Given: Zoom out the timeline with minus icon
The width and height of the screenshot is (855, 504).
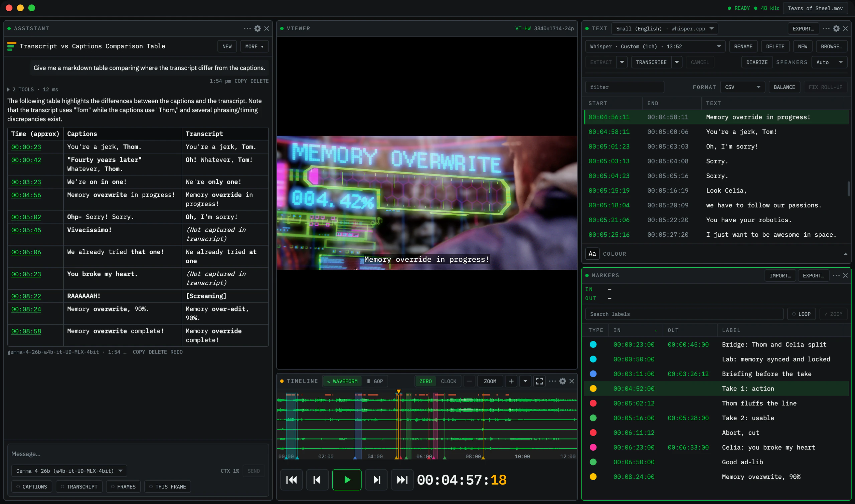Looking at the screenshot, I should click(x=469, y=381).
